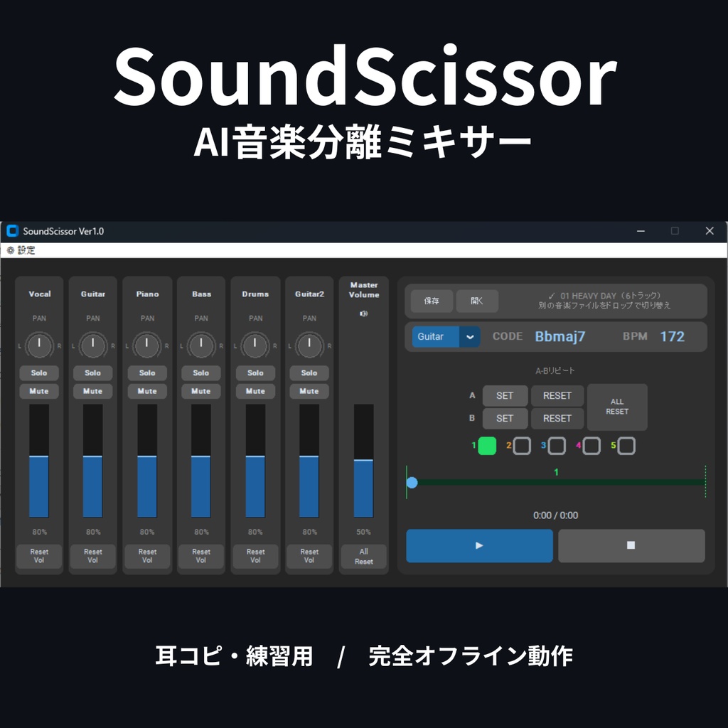Reset Vol for the Guitar track

(x=93, y=556)
